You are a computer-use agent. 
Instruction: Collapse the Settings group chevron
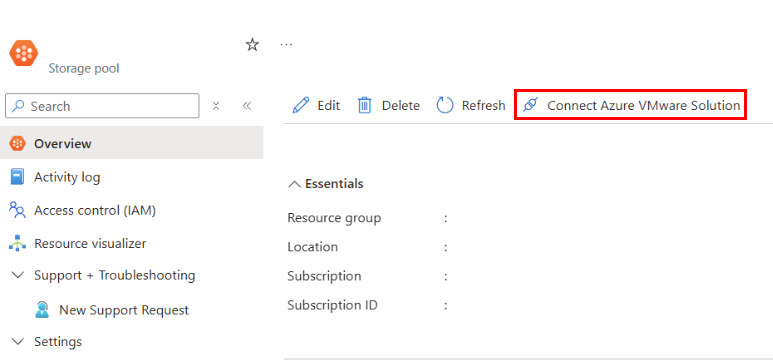[x=17, y=341]
